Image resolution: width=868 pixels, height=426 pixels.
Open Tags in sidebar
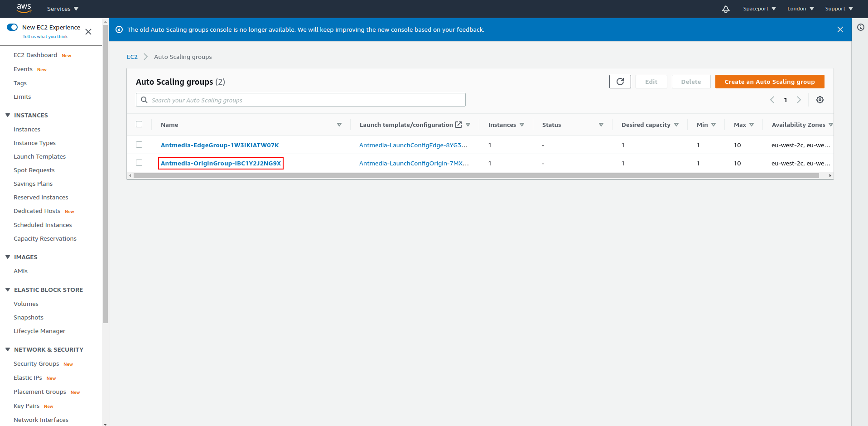pos(20,83)
